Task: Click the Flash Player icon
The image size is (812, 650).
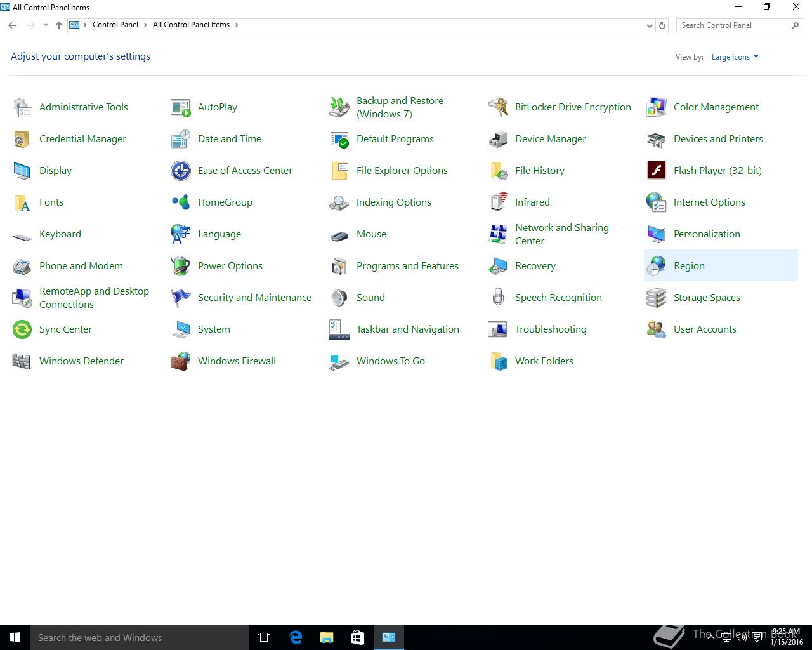Action: click(x=657, y=171)
